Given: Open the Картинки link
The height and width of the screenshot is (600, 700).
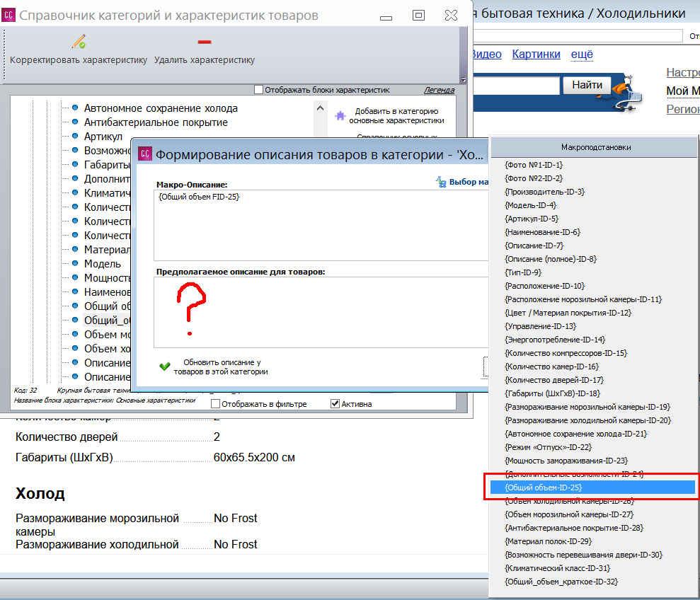Looking at the screenshot, I should (536, 54).
